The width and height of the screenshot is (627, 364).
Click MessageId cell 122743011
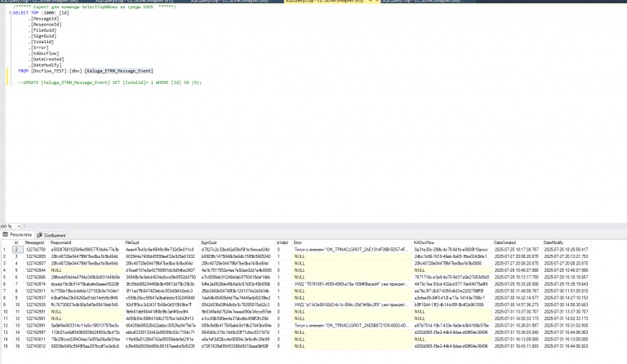coord(36,340)
